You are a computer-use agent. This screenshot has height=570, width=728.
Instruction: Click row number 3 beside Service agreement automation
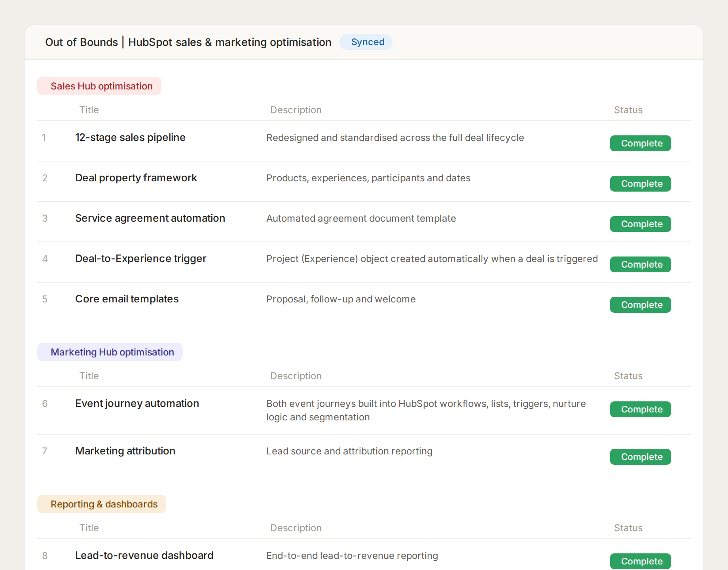[x=45, y=218]
